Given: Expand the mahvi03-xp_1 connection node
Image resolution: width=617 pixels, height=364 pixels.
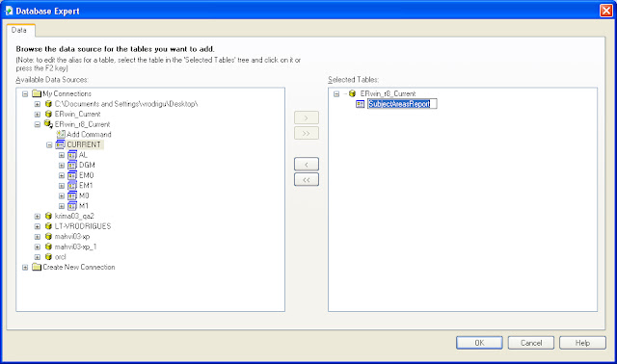Looking at the screenshot, I should 37,247.
